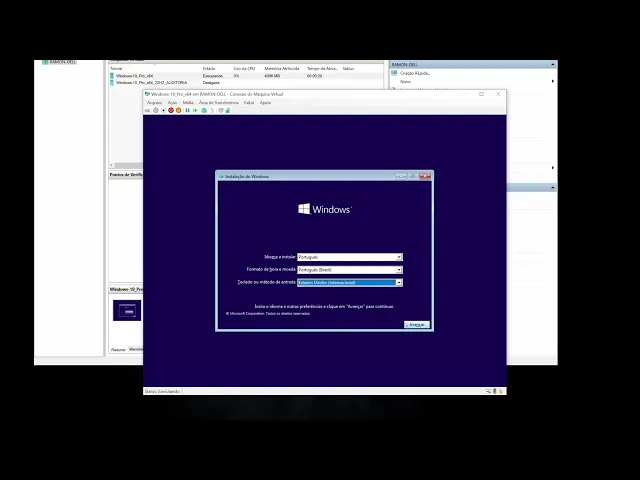Open the Ação menu
Viewport: 640px width, 480px height.
(x=173, y=103)
